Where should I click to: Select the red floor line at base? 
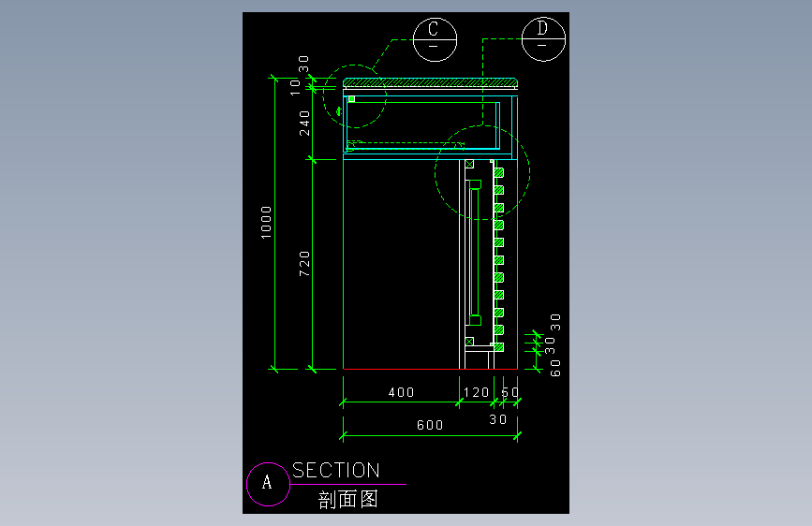(x=430, y=369)
